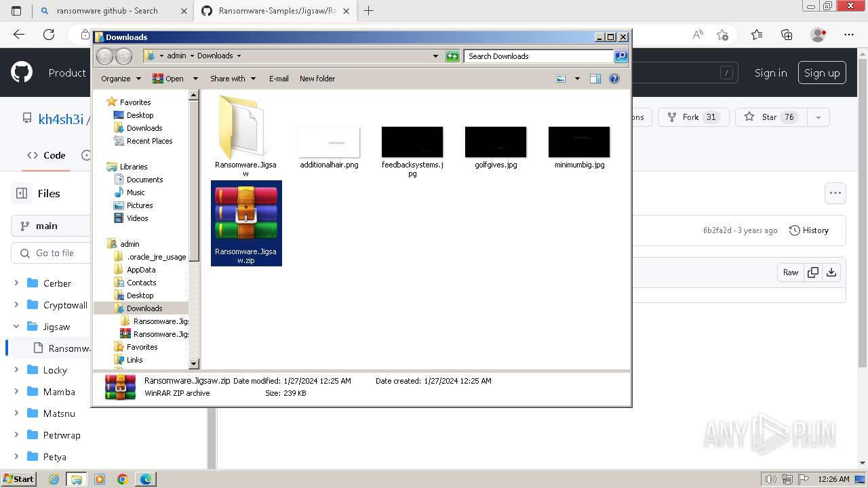Click the GitHub download raw file icon

coord(831,272)
